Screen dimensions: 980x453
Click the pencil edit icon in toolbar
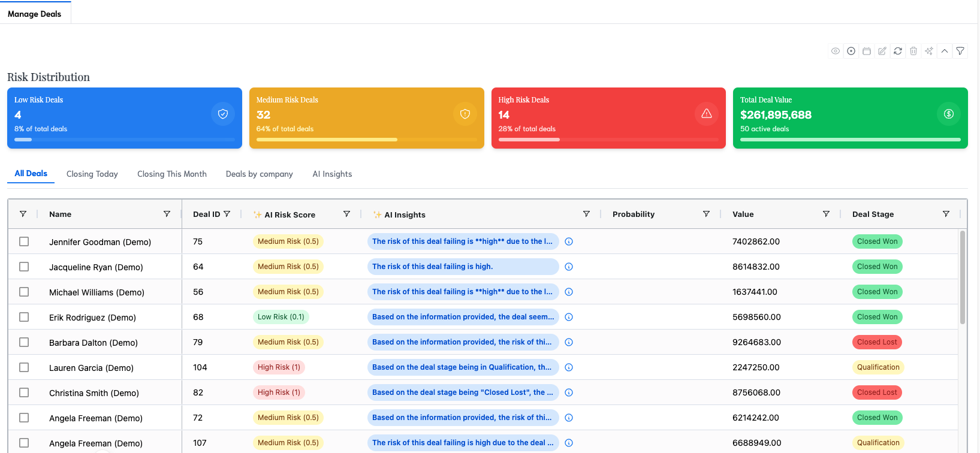pos(882,51)
